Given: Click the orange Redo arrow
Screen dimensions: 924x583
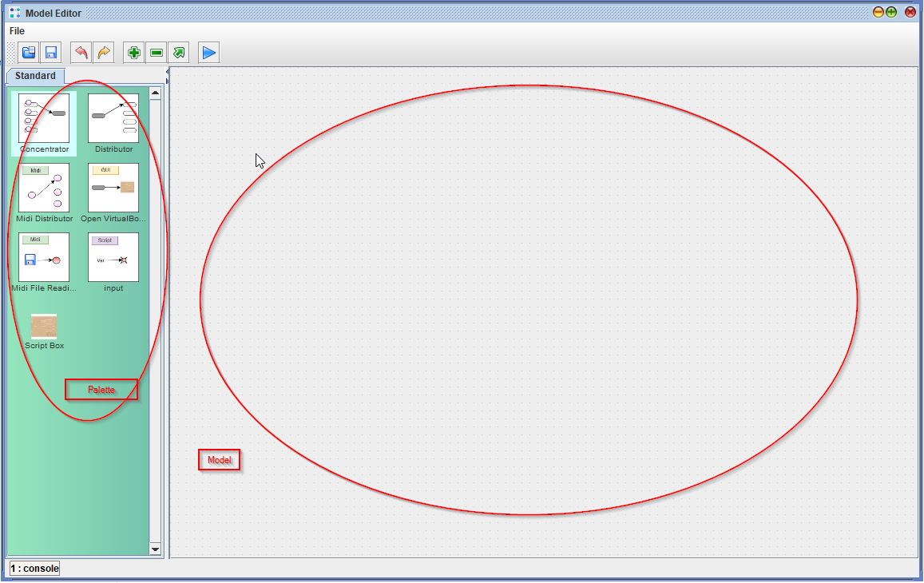Looking at the screenshot, I should coord(104,53).
